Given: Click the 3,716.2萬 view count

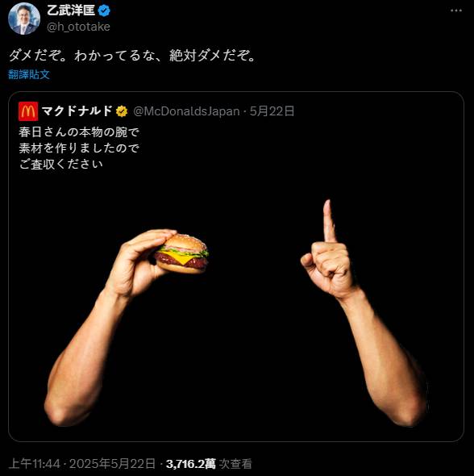Looking at the screenshot, I should point(191,464).
